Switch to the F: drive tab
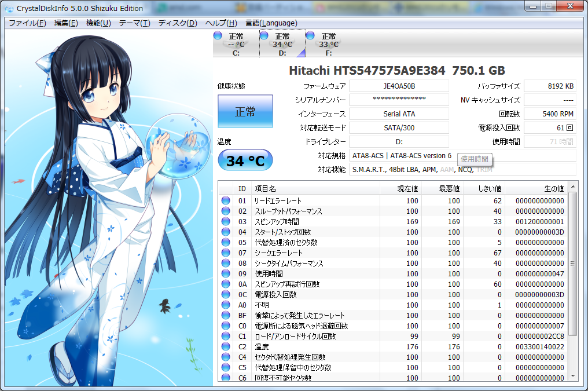 [x=329, y=44]
